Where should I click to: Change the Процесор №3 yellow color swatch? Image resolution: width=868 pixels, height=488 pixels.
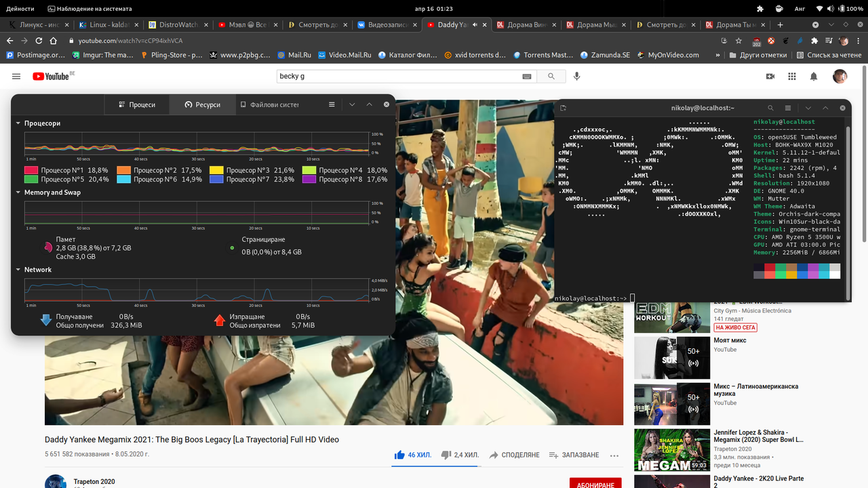point(216,171)
